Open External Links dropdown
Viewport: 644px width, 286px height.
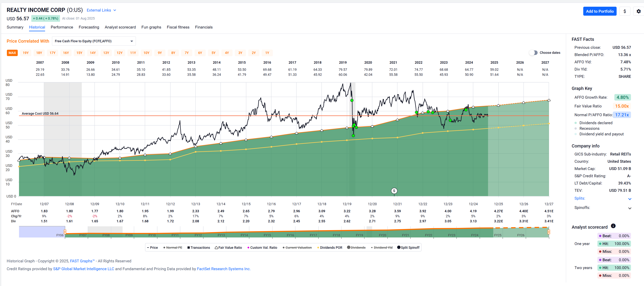point(101,10)
